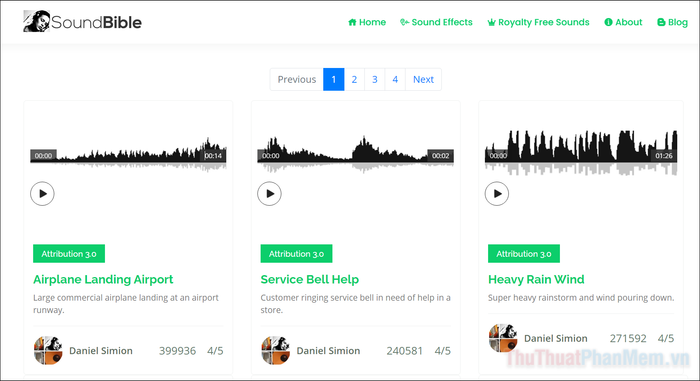Open the Service Bell Help title link

[310, 279]
